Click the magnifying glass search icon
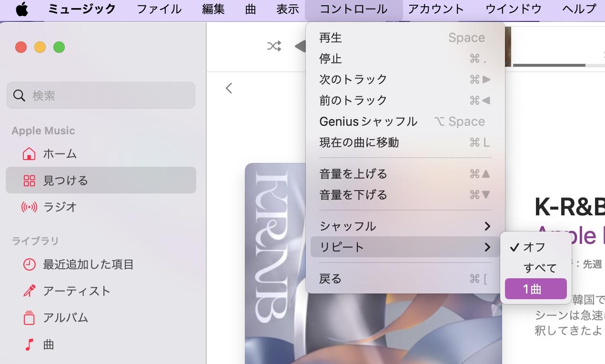 [x=20, y=95]
